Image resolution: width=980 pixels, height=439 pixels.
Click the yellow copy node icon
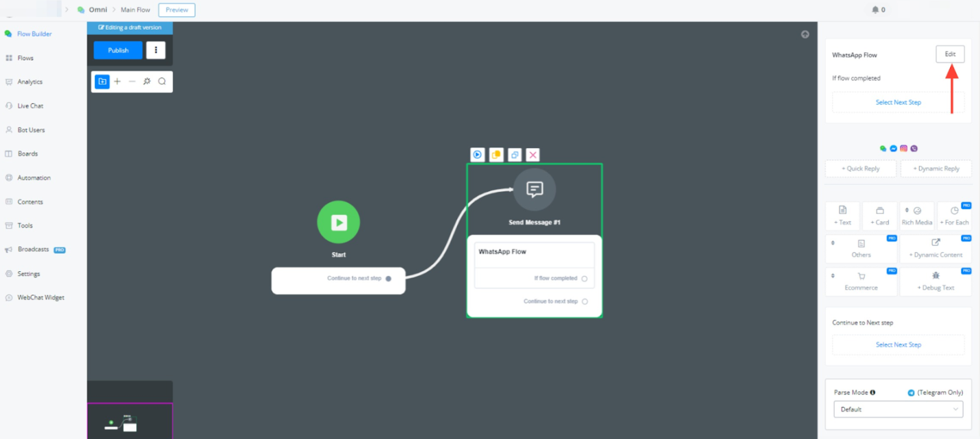(x=496, y=155)
